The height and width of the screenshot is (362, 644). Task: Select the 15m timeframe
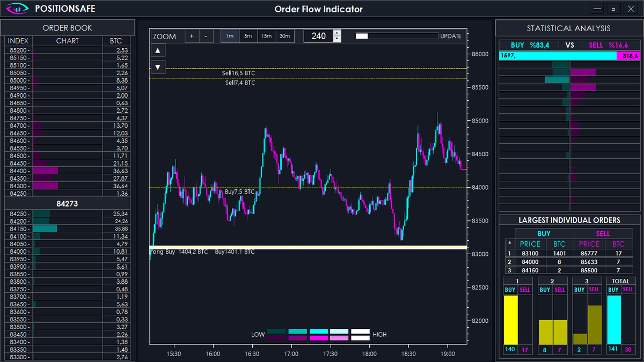[x=266, y=36]
